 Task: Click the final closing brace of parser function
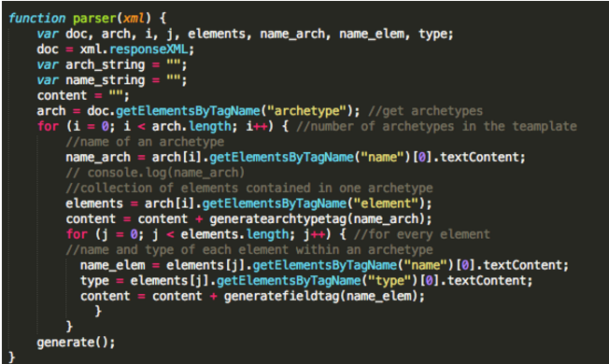(x=11, y=357)
